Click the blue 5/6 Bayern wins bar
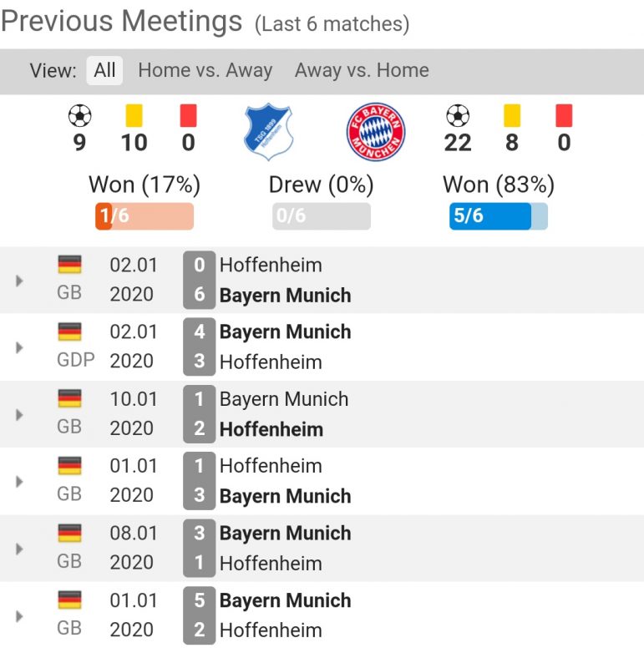Image resolution: width=644 pixels, height=668 pixels. (498, 216)
